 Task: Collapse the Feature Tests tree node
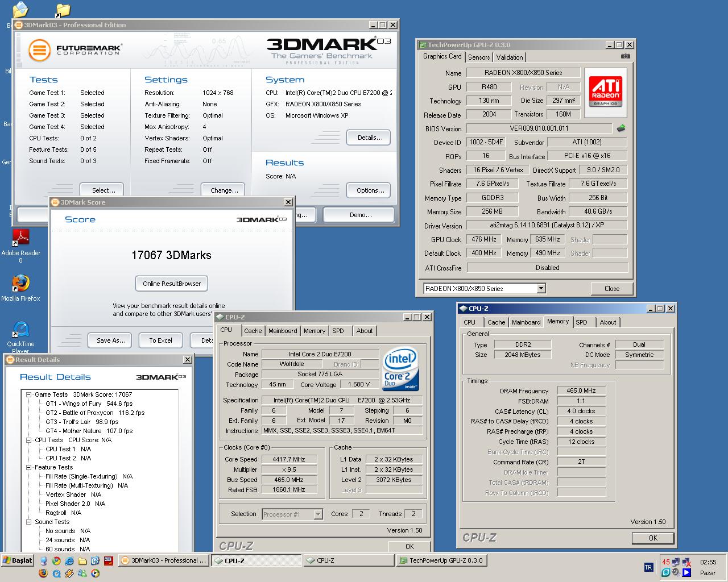[x=29, y=467]
